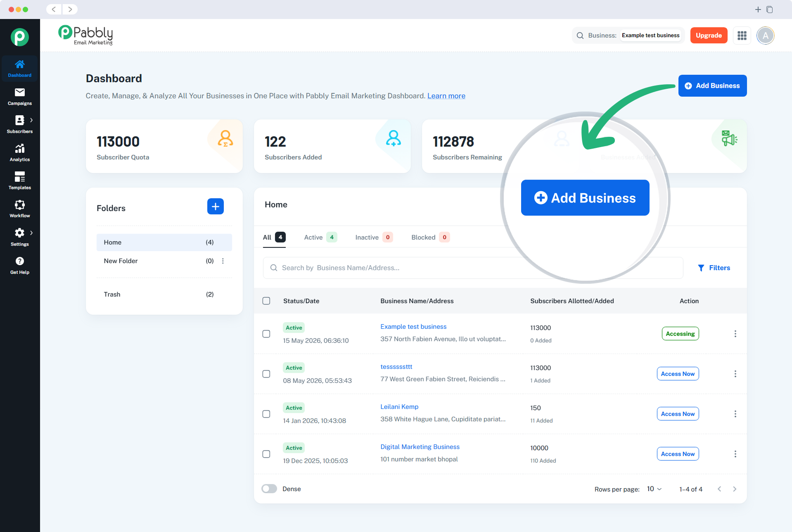
Task: Open the Example test business link
Action: pos(413,327)
